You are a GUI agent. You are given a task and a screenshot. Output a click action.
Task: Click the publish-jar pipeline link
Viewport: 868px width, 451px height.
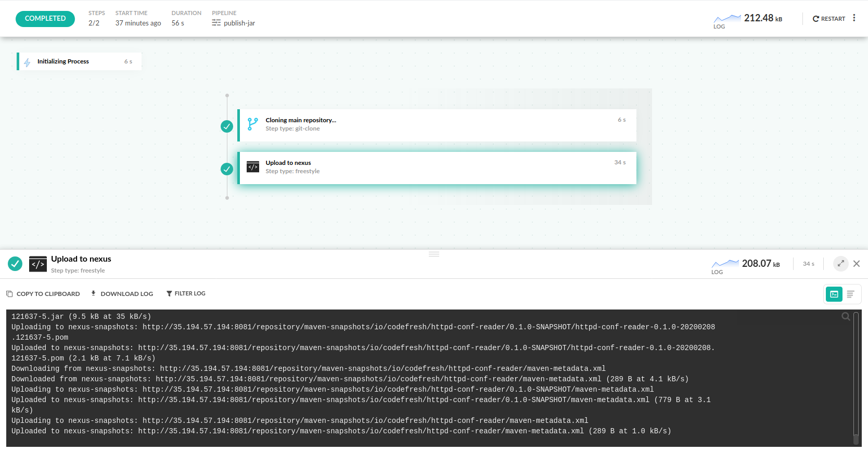click(x=239, y=23)
